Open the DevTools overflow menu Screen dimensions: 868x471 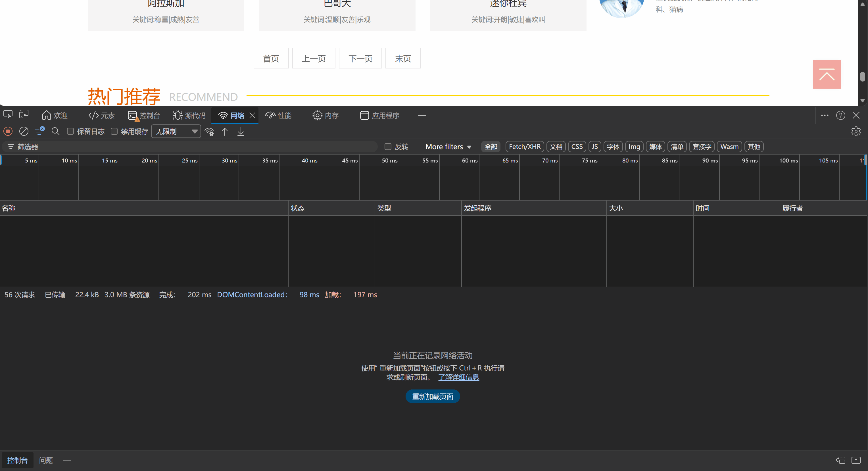point(825,115)
